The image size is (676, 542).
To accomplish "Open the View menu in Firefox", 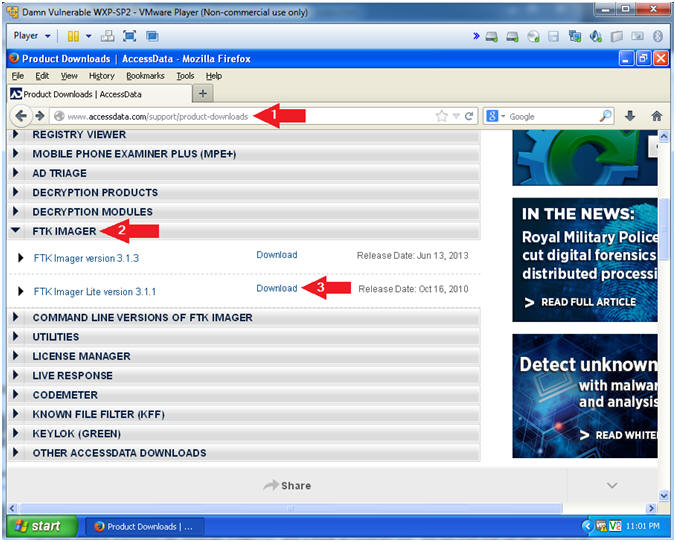I will click(69, 76).
